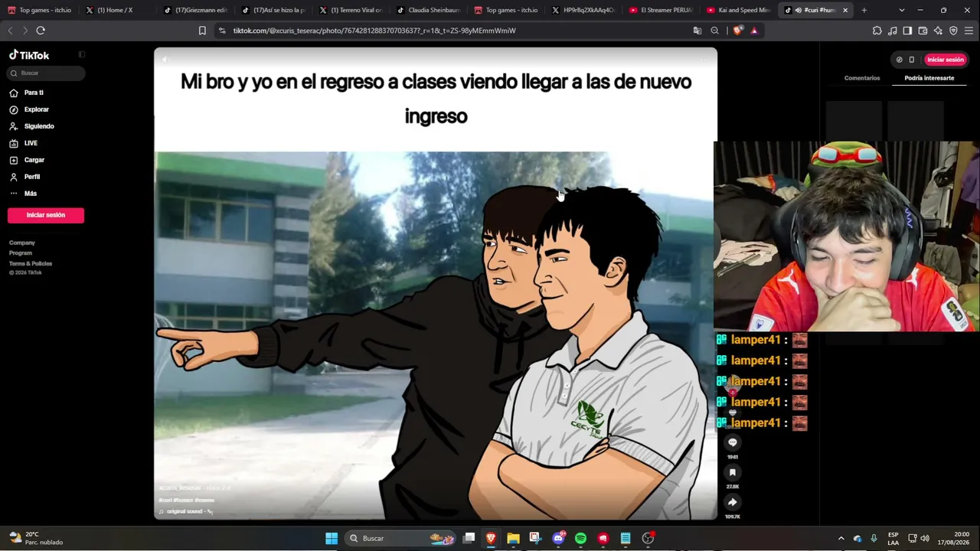Open the zoom magnifier icon in address bar
Image resolution: width=980 pixels, height=551 pixels.
pos(715,31)
